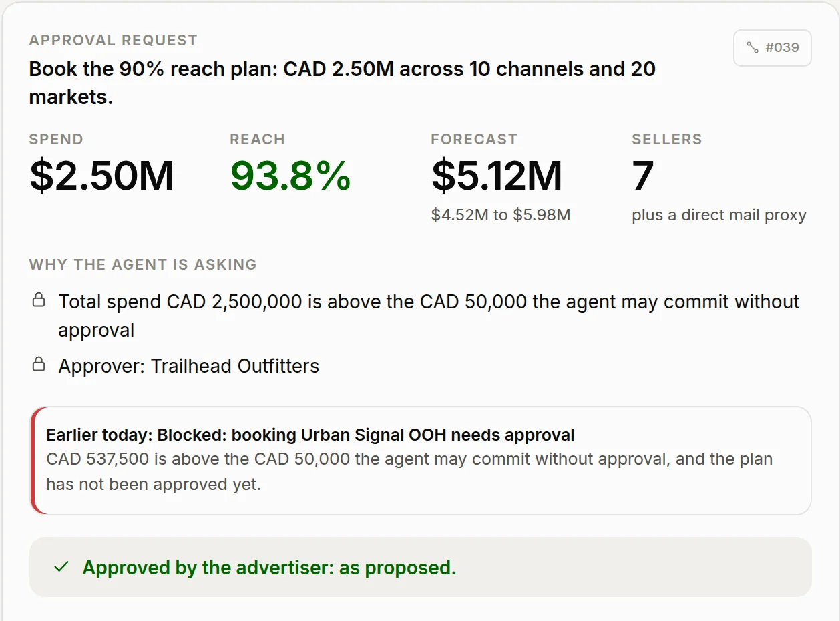Click 'CAD 537,500 is above the CAD 50,000' description
This screenshot has width=840, height=621.
coord(409,471)
